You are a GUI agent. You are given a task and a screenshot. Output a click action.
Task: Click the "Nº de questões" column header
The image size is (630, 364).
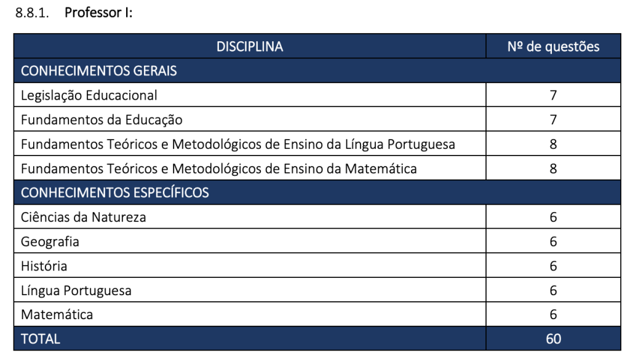553,47
